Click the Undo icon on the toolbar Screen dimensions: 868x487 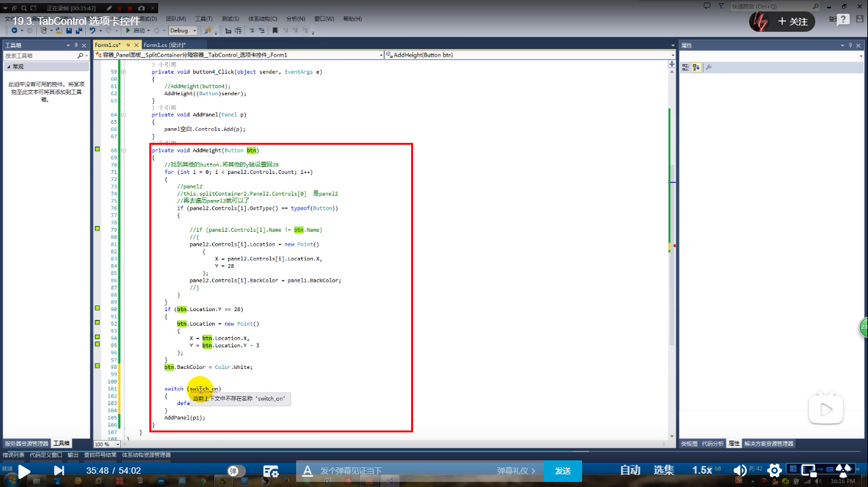[x=93, y=30]
